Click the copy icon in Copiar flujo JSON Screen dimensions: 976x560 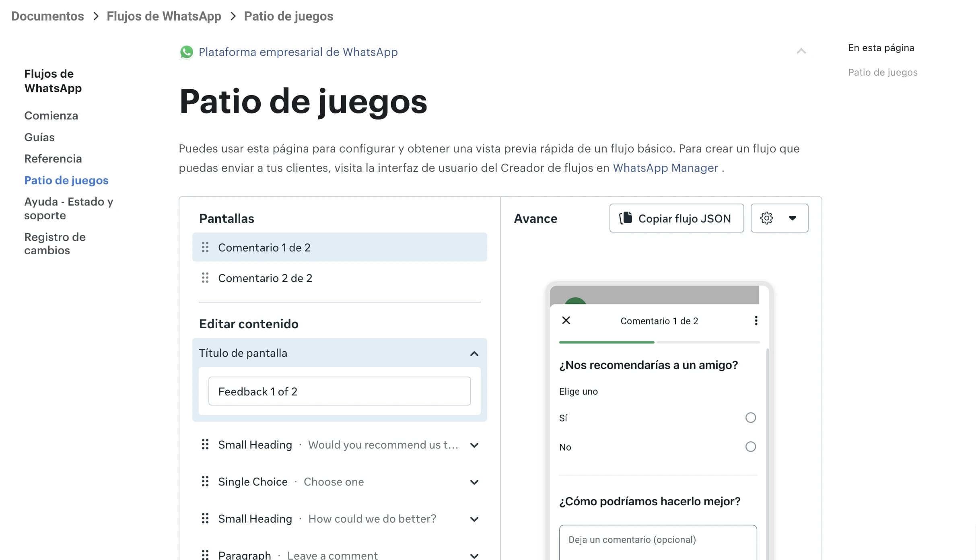click(x=626, y=218)
